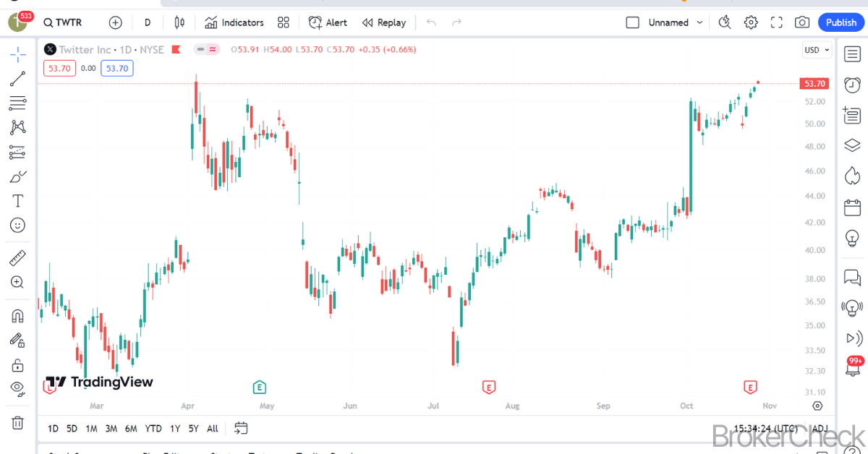Open the emoji icons tool
Image resolution: width=868 pixels, height=454 pixels.
pyautogui.click(x=18, y=226)
